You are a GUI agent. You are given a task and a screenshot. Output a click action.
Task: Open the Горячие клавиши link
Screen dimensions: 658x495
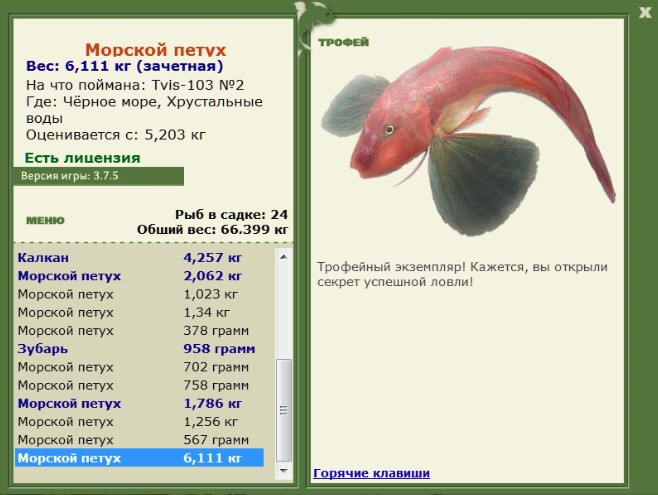pos(371,473)
